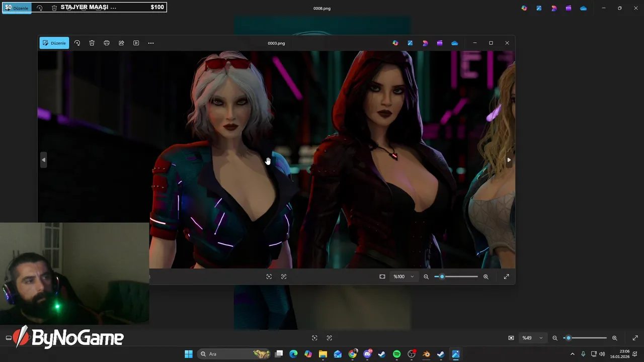644x362 pixels.
Task: Zoom in within the 0003.png window
Action: point(486,277)
